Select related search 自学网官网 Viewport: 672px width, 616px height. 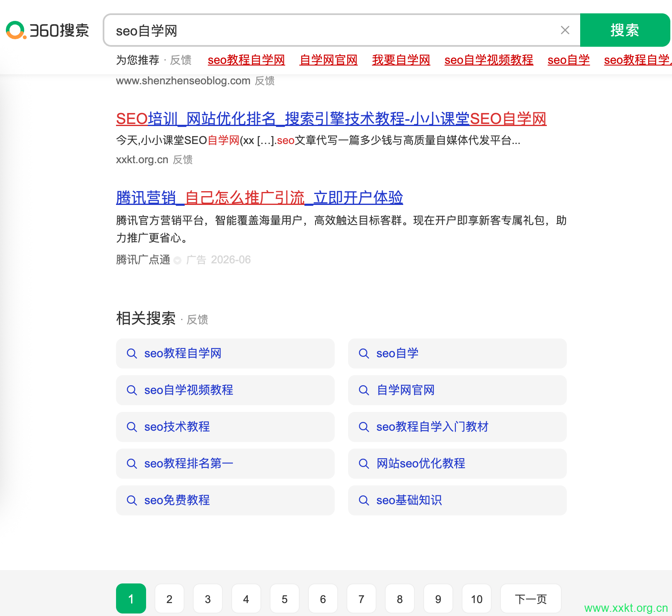tap(457, 390)
